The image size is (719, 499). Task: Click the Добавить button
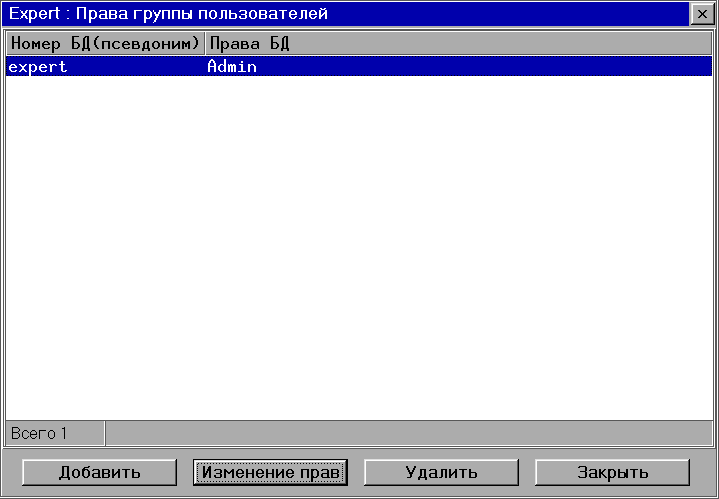100,472
